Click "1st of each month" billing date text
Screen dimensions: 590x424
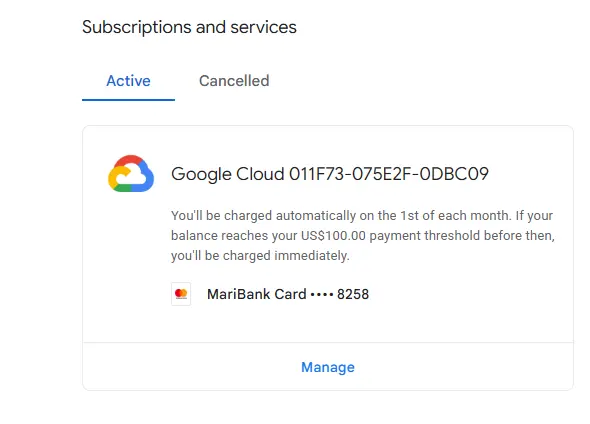point(455,216)
